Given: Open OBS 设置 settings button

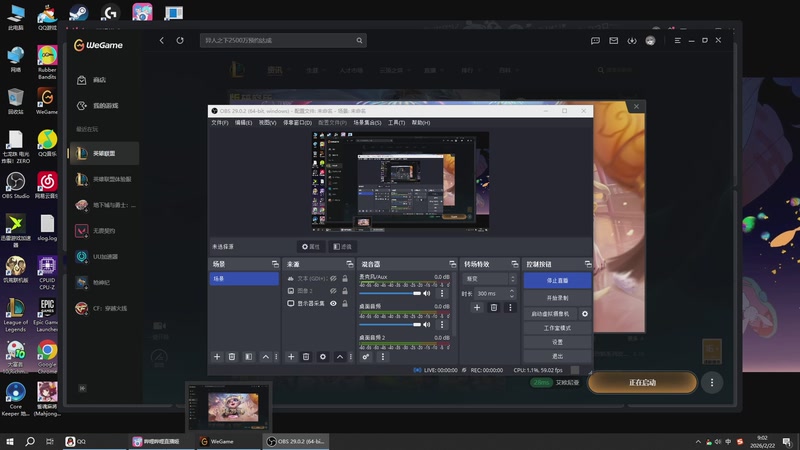Looking at the screenshot, I should 557,342.
